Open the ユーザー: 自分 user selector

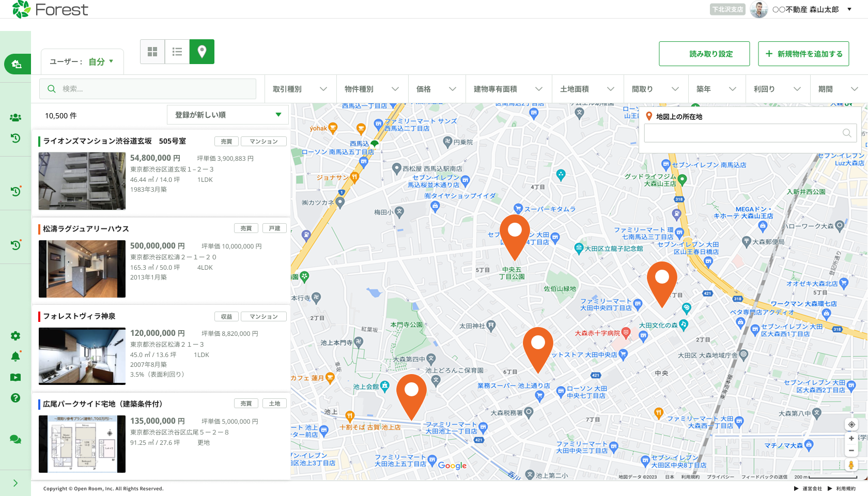point(82,61)
